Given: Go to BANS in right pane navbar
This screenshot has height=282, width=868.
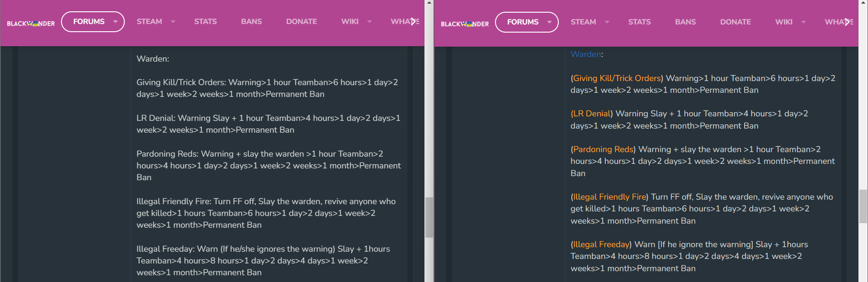Looking at the screenshot, I should tap(685, 22).
